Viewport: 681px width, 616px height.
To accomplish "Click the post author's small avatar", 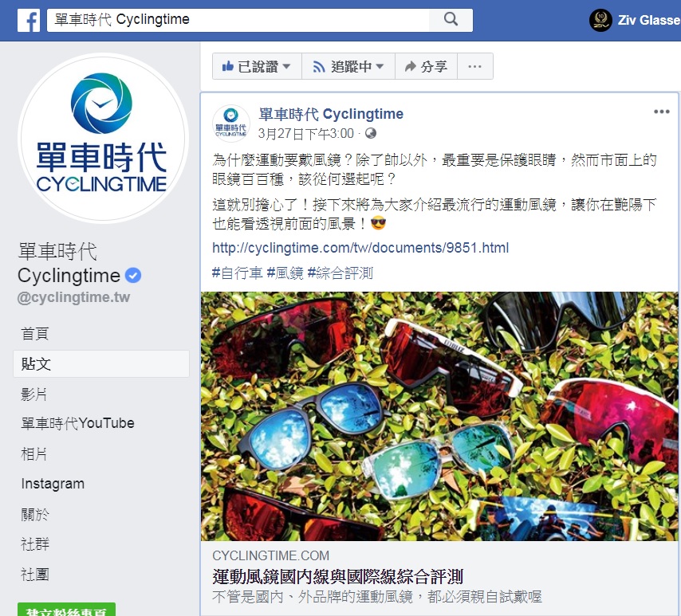I will point(231,124).
